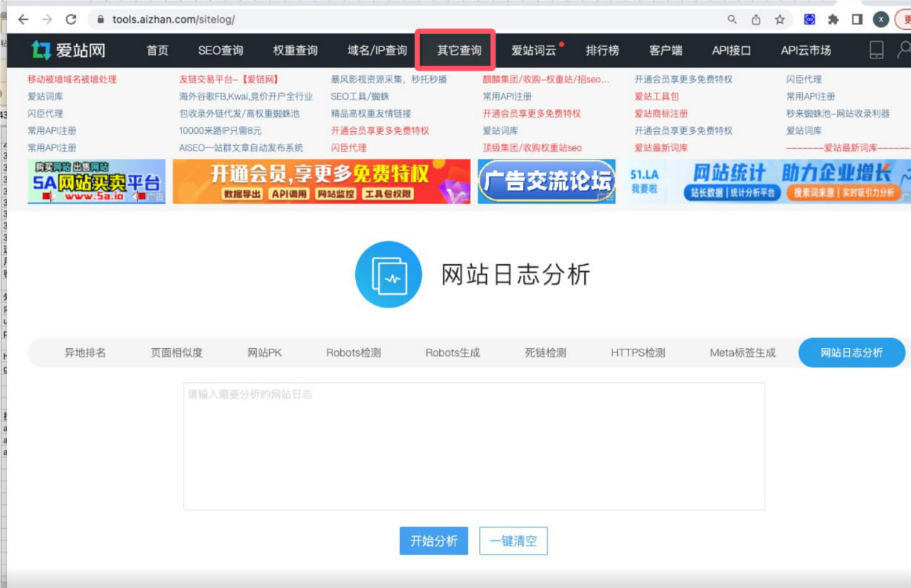This screenshot has width=911, height=588.
Task: Click the blue 网站日志分析 round icon
Action: [389, 274]
